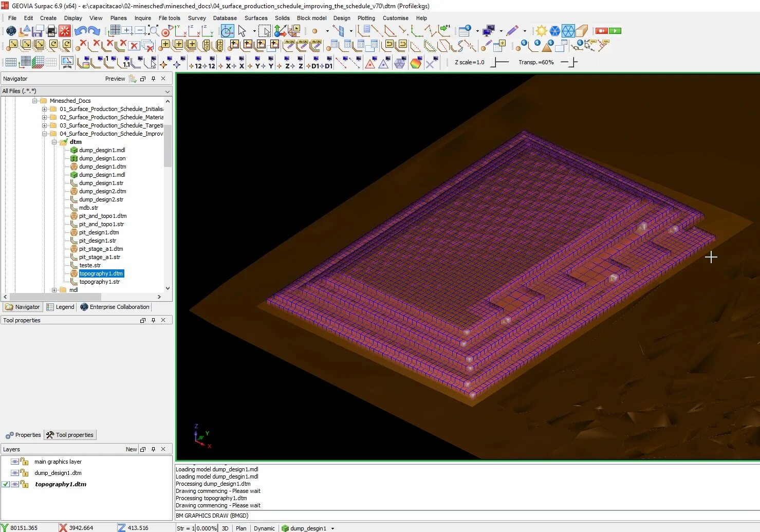Toggle lock icon on main graphics layer
The width and height of the screenshot is (760, 532).
pyautogui.click(x=24, y=462)
